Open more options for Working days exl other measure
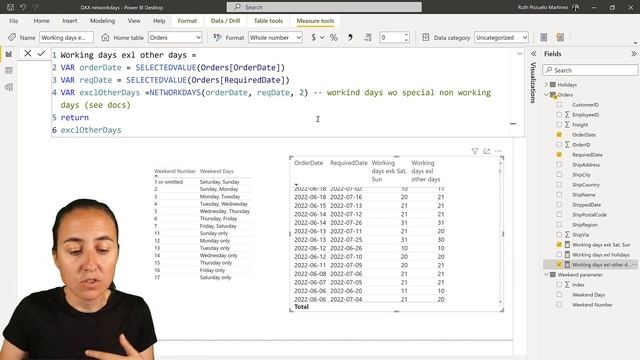Viewport: 640px width, 360px height. click(x=634, y=264)
